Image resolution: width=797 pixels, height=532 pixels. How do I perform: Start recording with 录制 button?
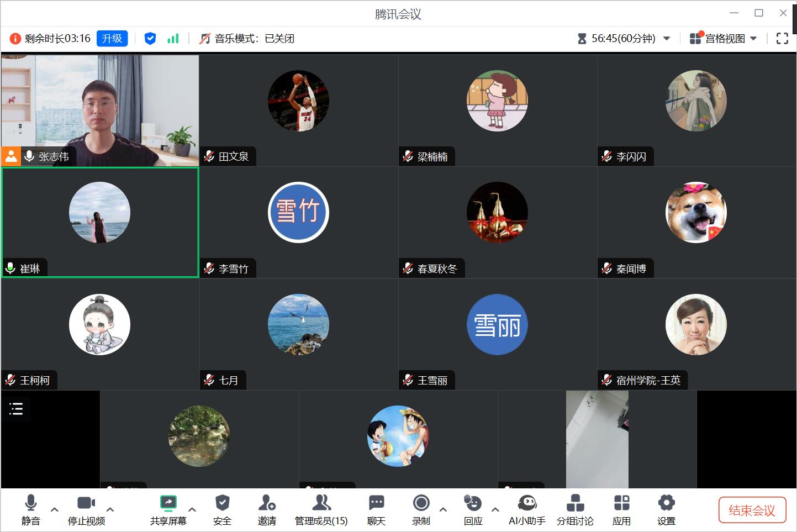point(421,509)
